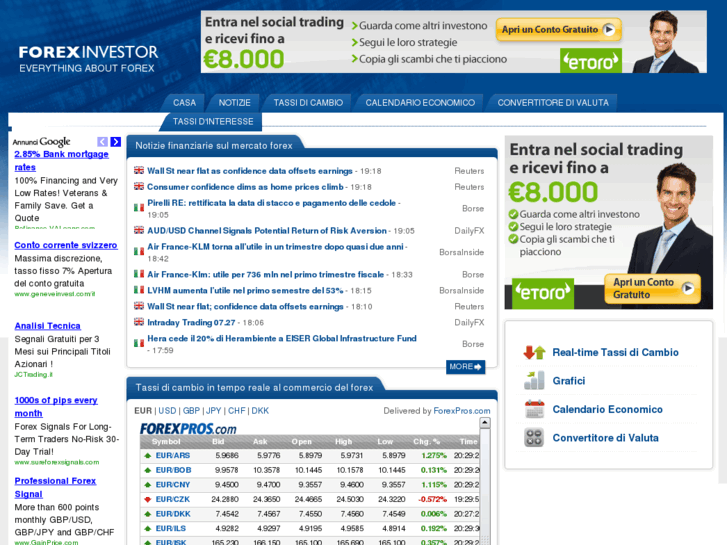Select DKK base currency filter

click(x=260, y=411)
